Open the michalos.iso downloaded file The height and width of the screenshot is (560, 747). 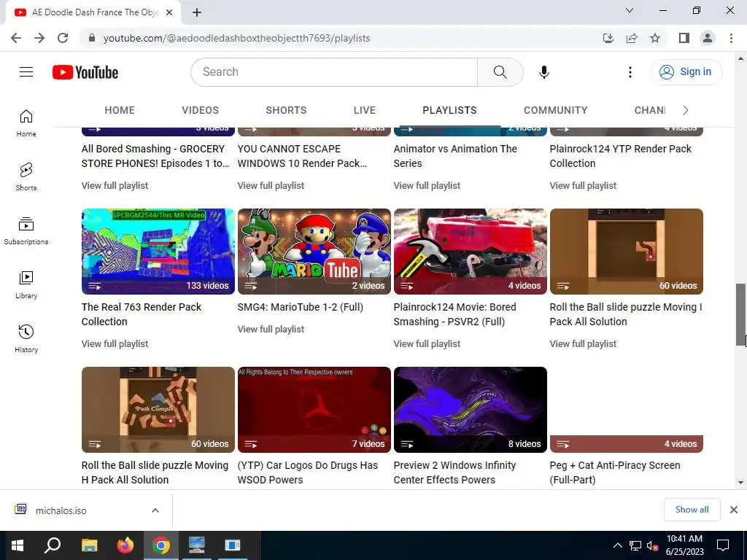(61, 510)
